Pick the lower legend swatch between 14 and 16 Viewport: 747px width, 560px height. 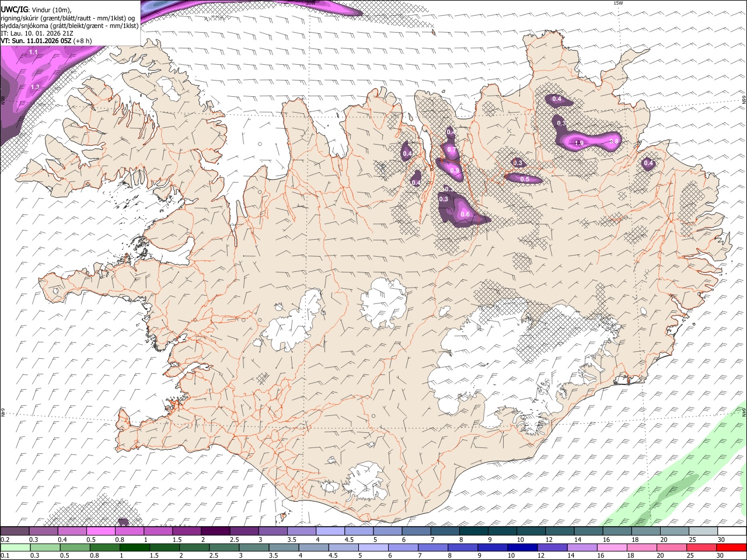tap(582, 548)
